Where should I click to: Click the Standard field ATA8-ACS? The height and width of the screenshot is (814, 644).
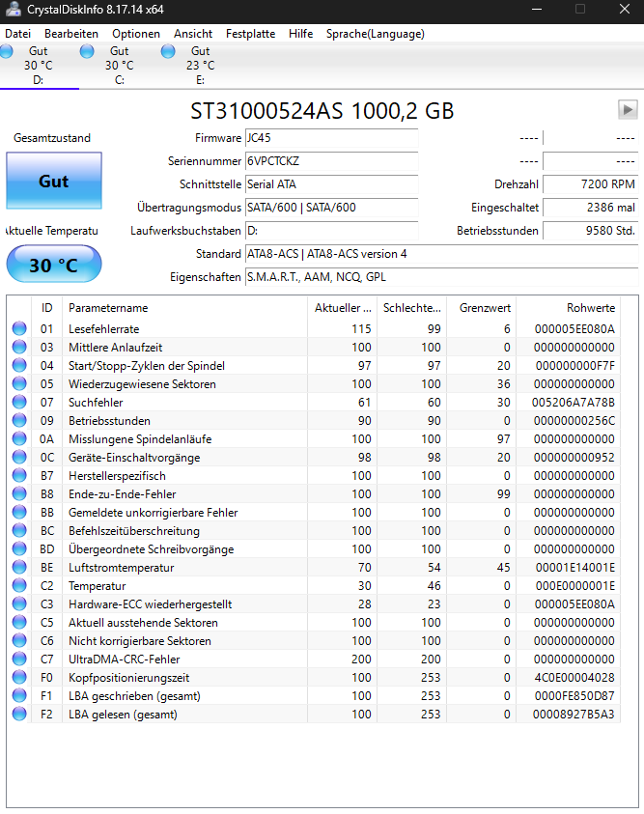tap(441, 254)
